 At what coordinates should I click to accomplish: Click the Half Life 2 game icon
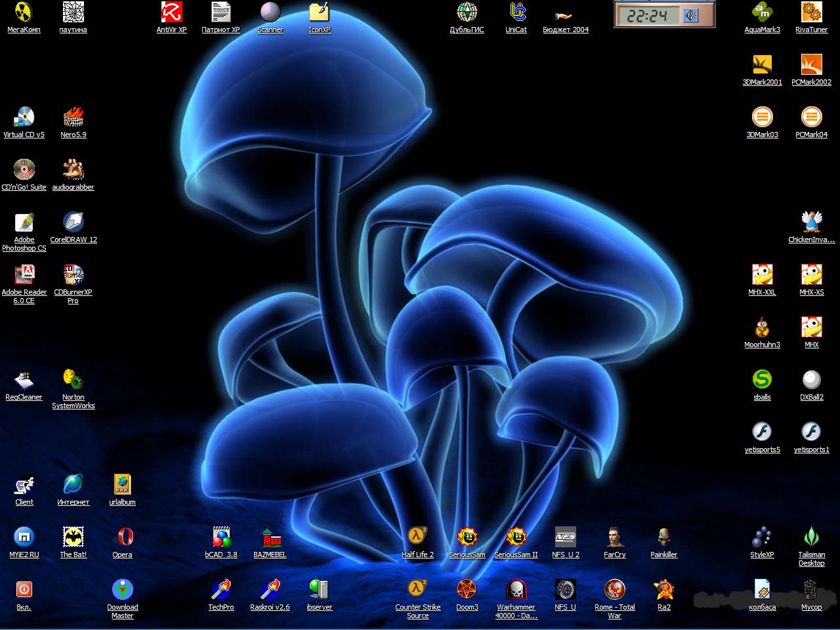417,537
